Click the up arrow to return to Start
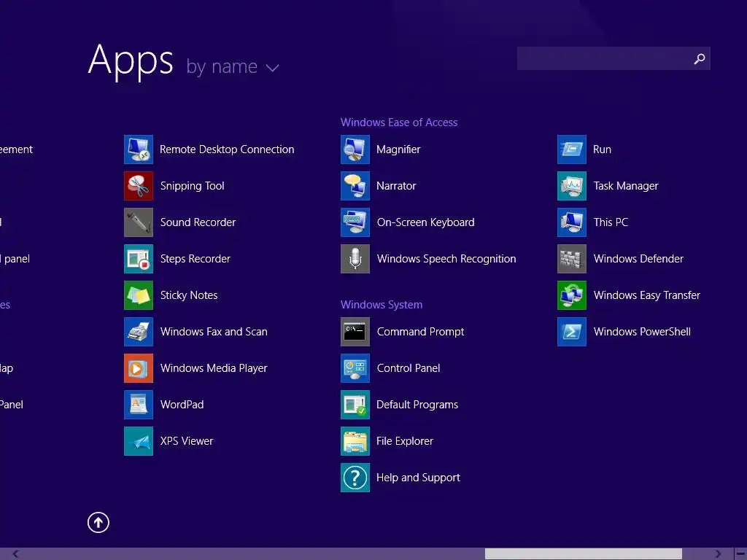The height and width of the screenshot is (560, 747). click(x=98, y=522)
